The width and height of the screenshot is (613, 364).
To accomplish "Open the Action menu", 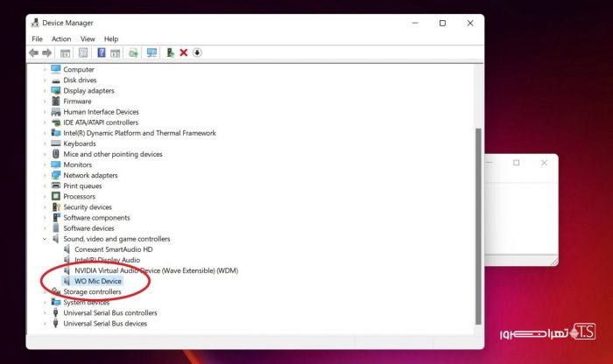I will (61, 38).
